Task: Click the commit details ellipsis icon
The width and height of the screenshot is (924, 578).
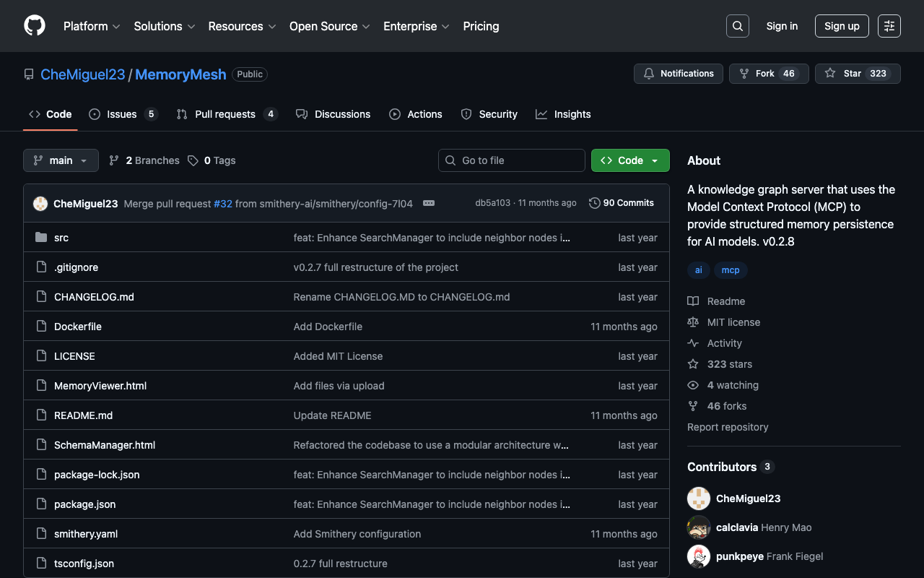Action: pos(429,203)
